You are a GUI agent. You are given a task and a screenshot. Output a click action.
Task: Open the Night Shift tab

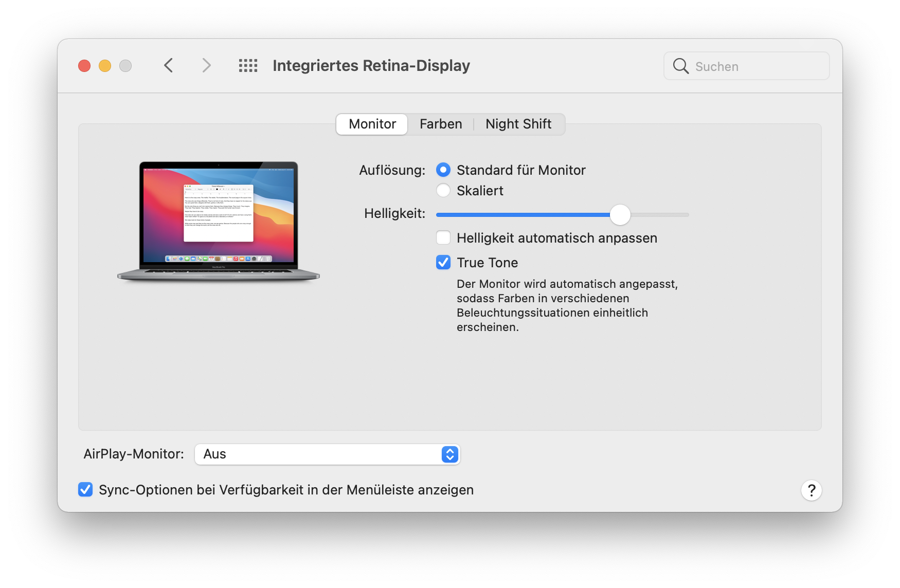tap(518, 124)
